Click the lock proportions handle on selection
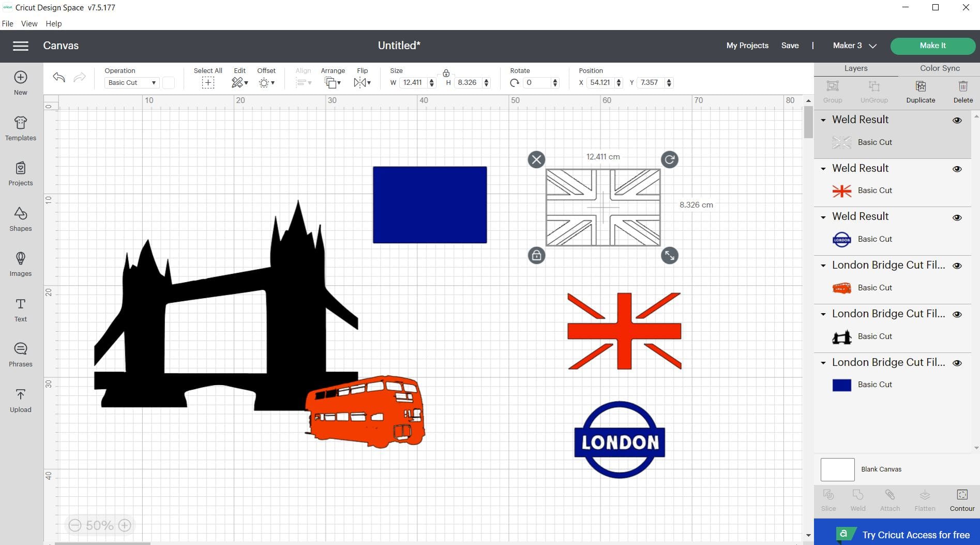 pyautogui.click(x=536, y=255)
